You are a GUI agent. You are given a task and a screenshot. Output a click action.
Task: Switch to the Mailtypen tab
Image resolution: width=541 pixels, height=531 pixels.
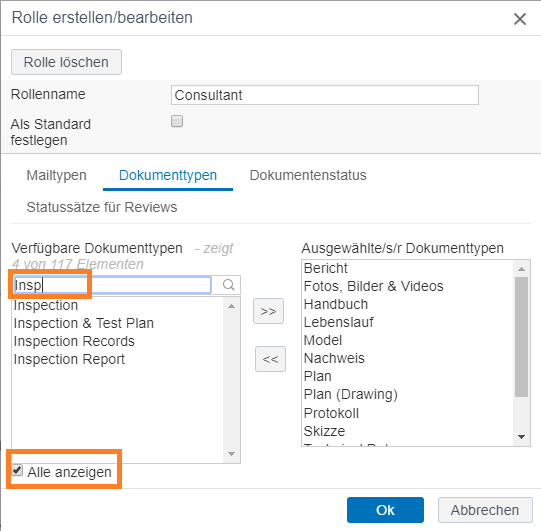57,175
